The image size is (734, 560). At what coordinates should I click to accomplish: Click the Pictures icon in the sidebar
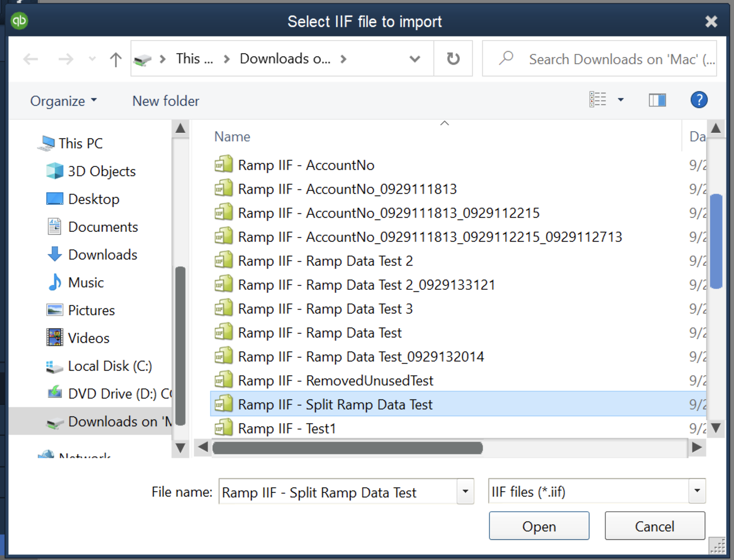pos(54,310)
